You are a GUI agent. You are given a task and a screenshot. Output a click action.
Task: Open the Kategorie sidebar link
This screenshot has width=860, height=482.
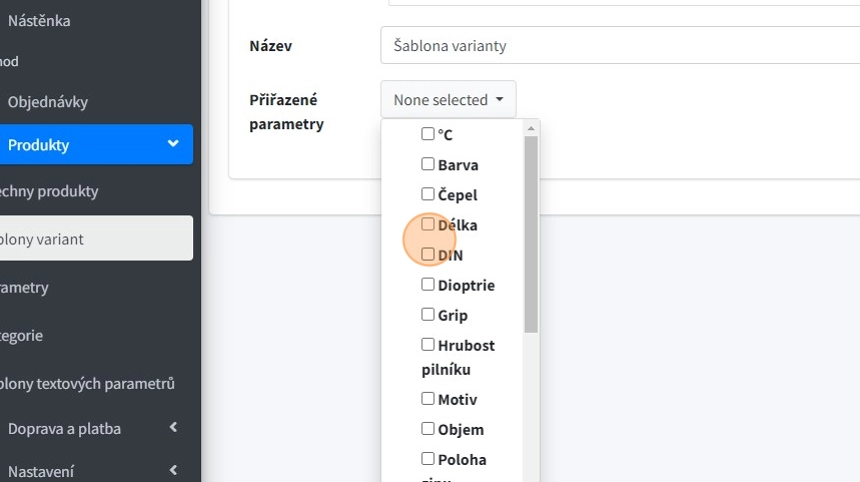21,335
